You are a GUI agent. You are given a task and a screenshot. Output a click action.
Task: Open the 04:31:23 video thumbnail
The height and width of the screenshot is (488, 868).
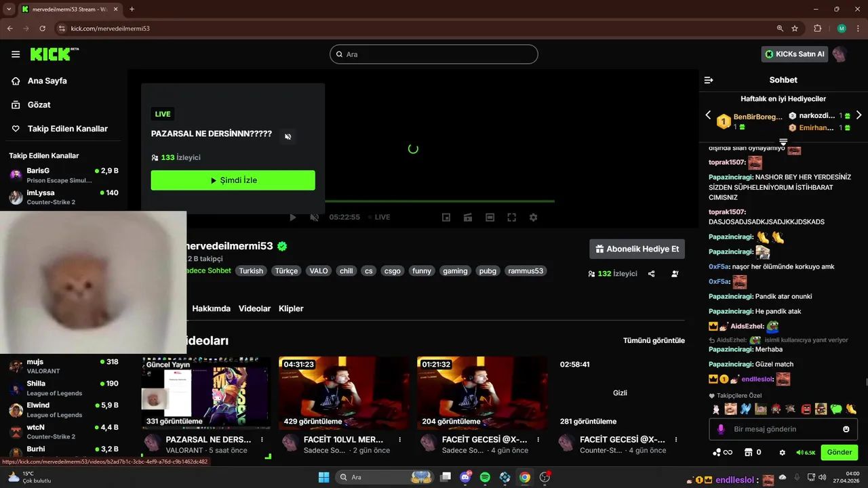[344, 393]
